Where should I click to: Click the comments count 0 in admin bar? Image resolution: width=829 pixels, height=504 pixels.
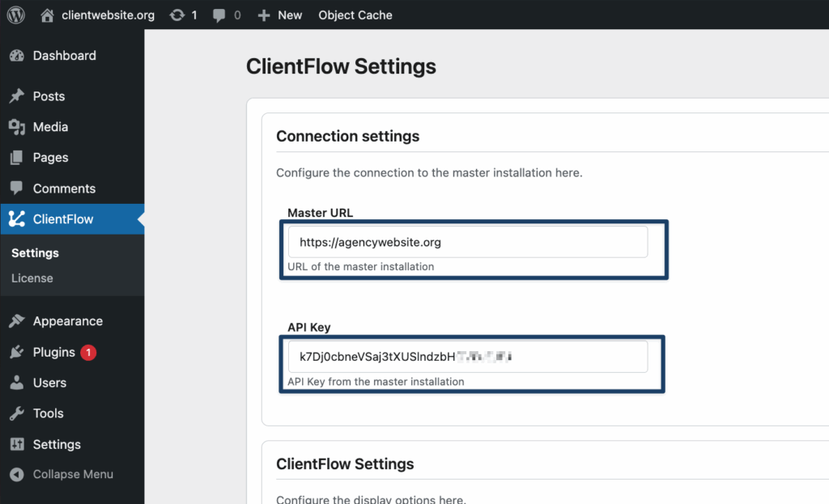click(x=237, y=15)
